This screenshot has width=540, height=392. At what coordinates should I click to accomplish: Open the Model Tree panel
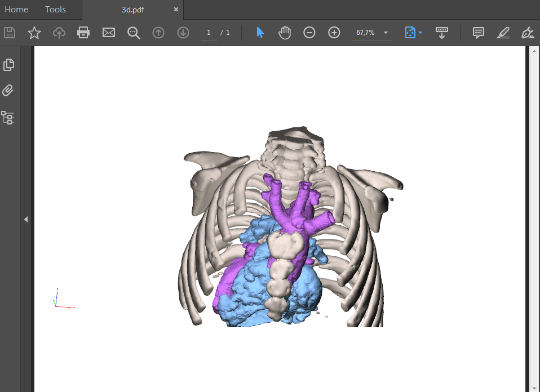click(9, 118)
